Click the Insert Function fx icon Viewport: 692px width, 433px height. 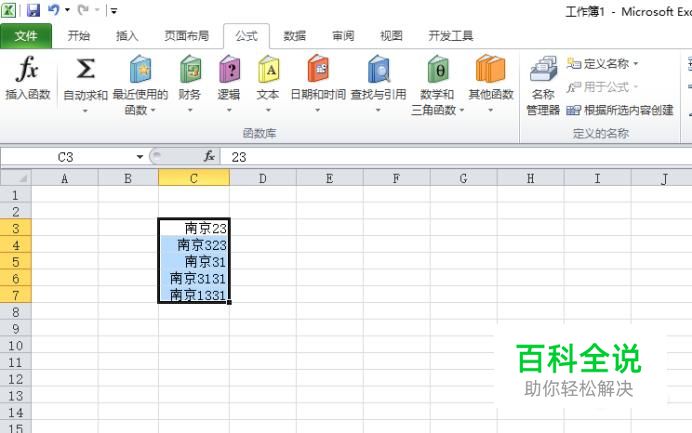tap(27, 69)
